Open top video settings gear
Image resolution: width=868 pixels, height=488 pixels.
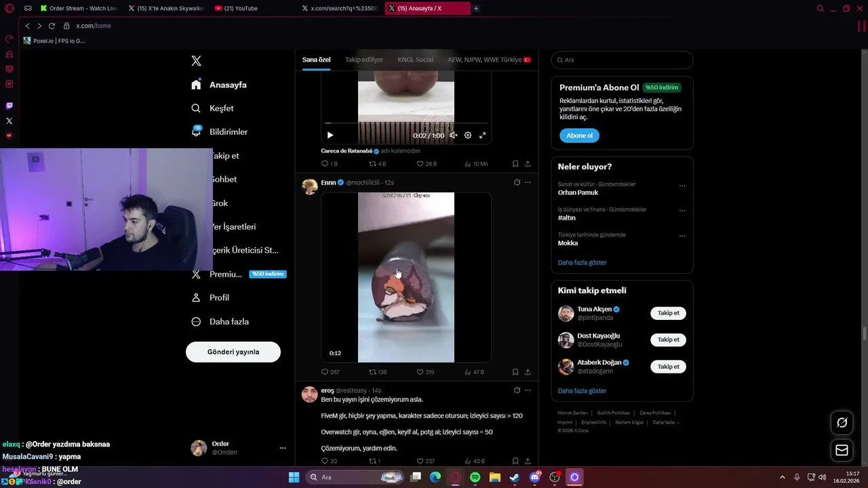[x=468, y=136]
